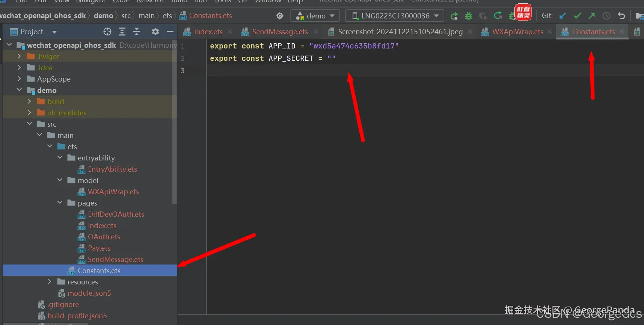644x325 pixels.
Task: Click ets in the breadcrumb path
Action: [167, 16]
